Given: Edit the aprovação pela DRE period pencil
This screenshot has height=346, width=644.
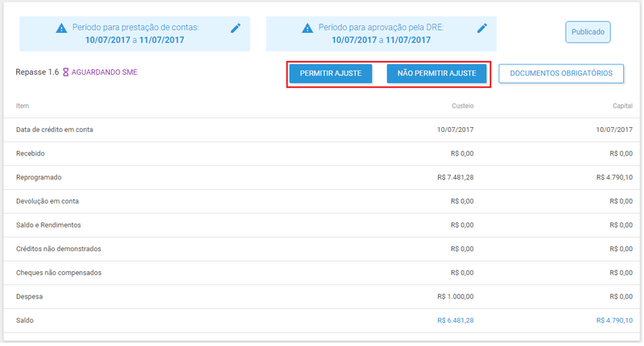Looking at the screenshot, I should [x=481, y=28].
